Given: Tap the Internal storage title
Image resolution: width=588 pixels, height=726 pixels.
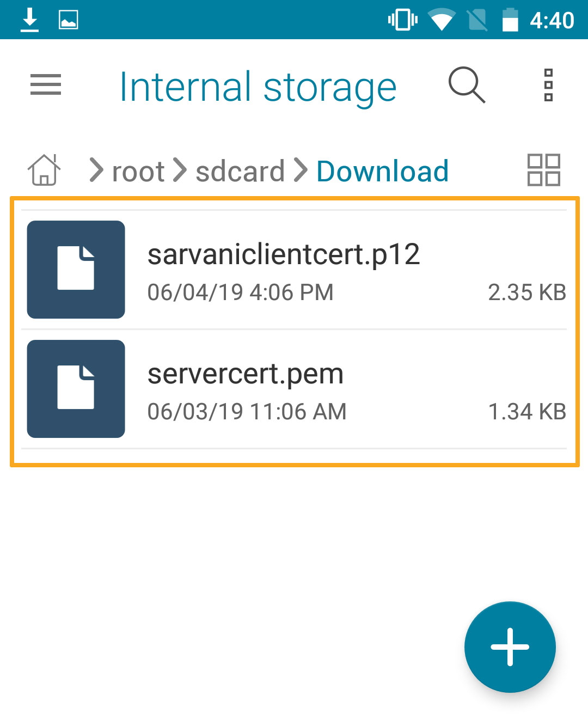Looking at the screenshot, I should pyautogui.click(x=258, y=87).
